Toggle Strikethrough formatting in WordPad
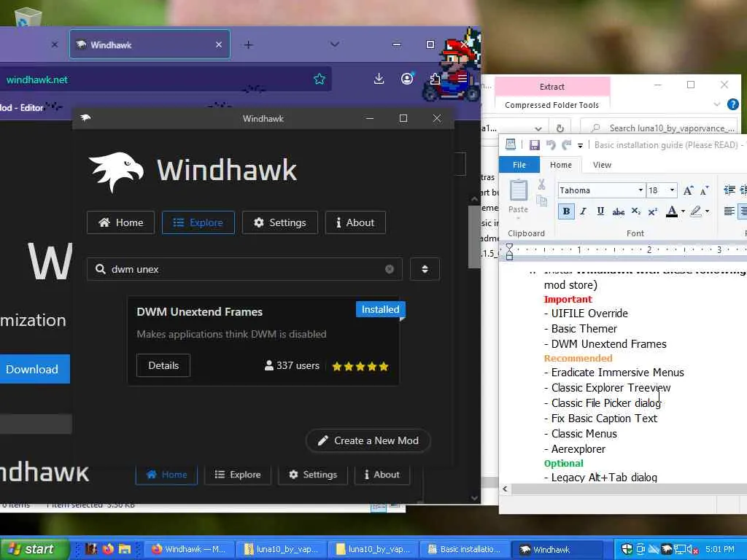This screenshot has height=560, width=747. 619,211
